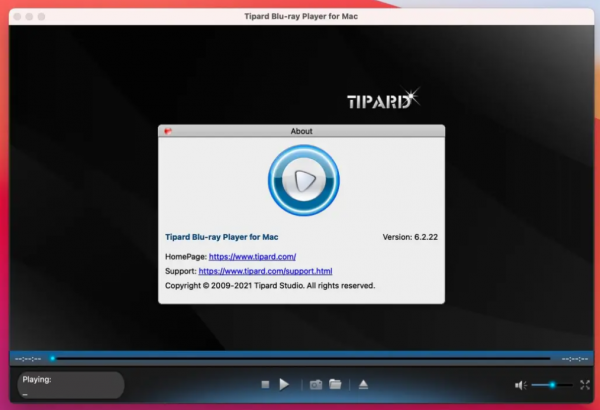Start playback with the Play button

284,384
